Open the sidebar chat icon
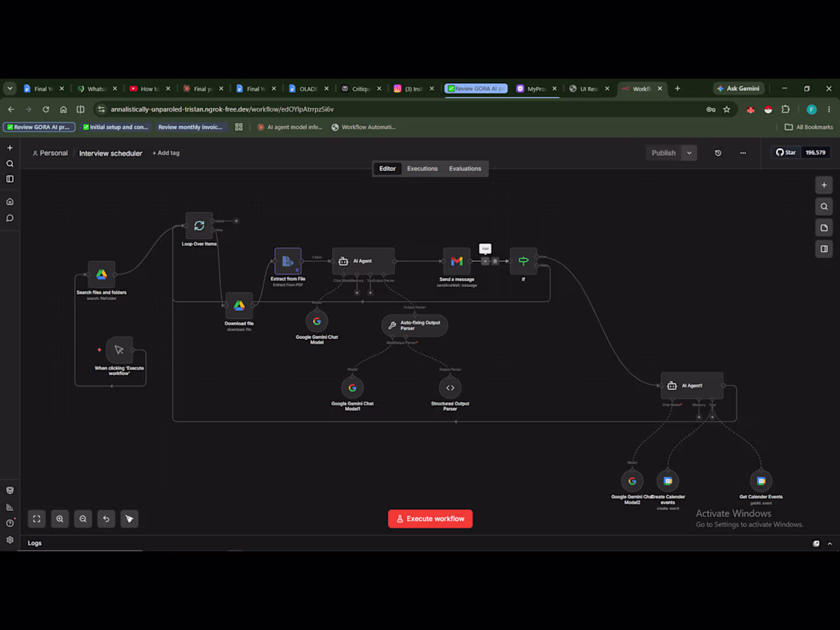This screenshot has width=840, height=630. click(10, 218)
